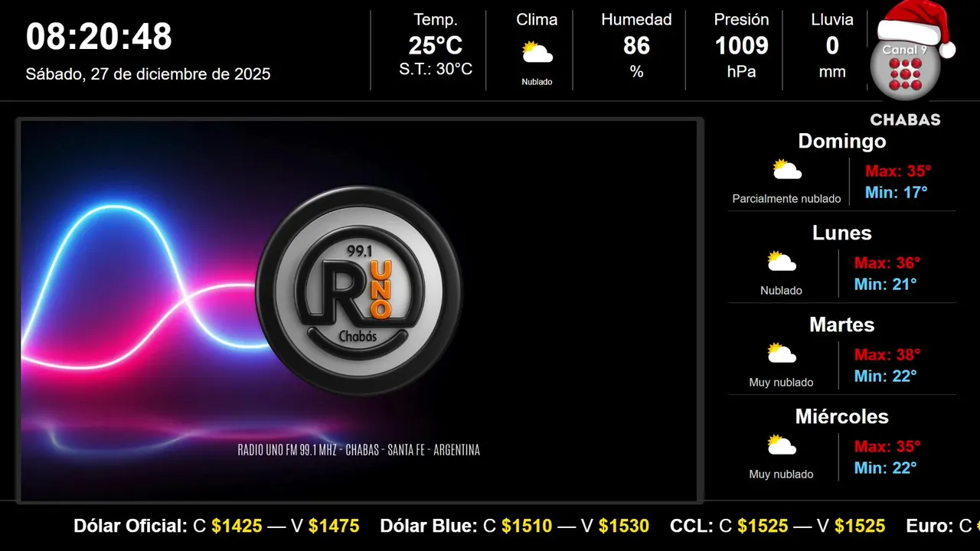Click Dólar Oficial sell price $1475
Image resolution: width=980 pixels, height=551 pixels.
pyautogui.click(x=334, y=526)
